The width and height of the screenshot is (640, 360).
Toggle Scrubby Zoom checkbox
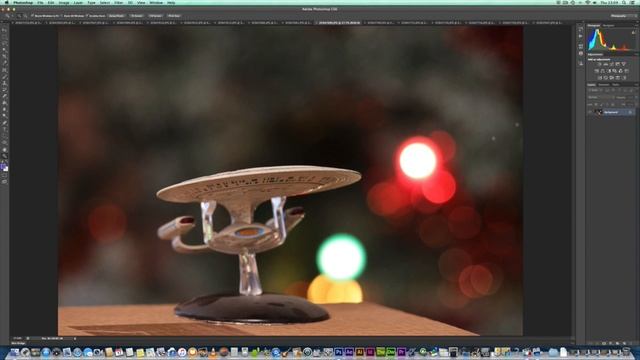pos(87,16)
